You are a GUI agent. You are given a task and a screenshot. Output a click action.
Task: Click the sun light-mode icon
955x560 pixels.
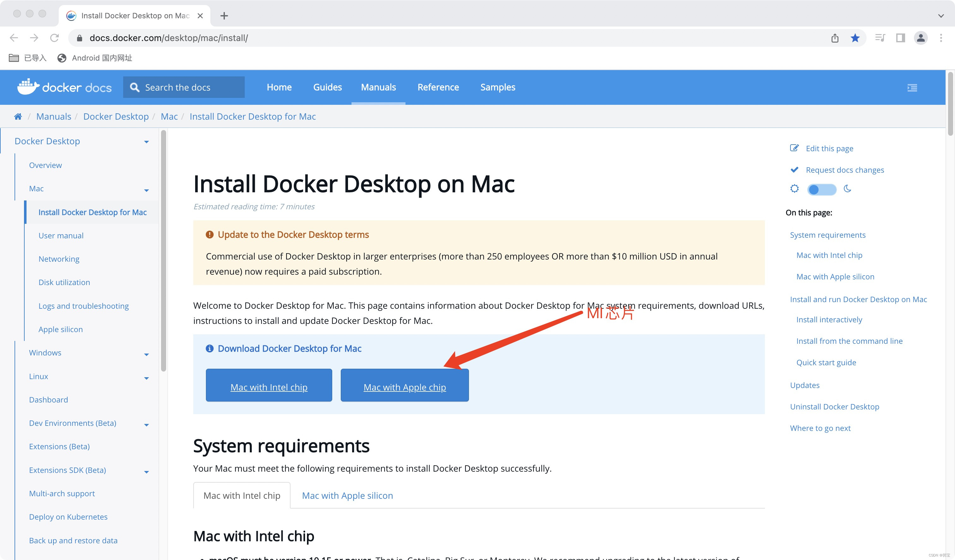(x=794, y=189)
